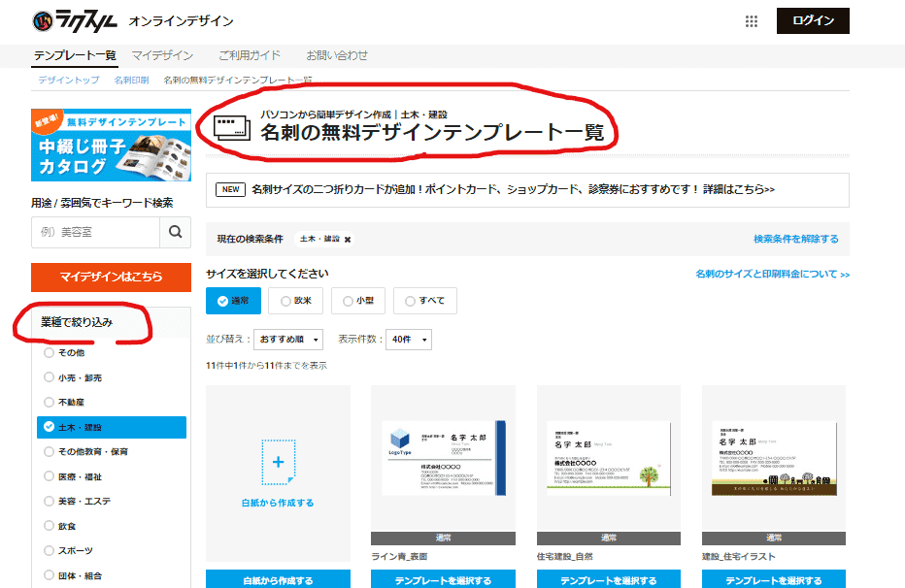
Task: Select 団体・組合 industry filter
Action: pos(73,575)
